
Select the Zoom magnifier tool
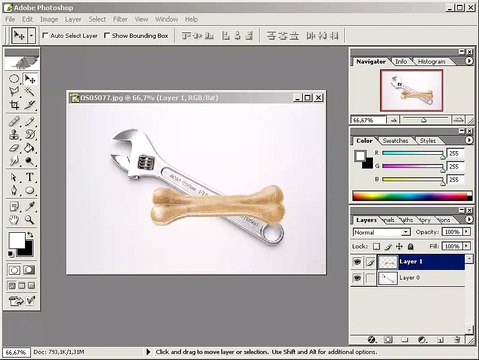click(x=30, y=220)
